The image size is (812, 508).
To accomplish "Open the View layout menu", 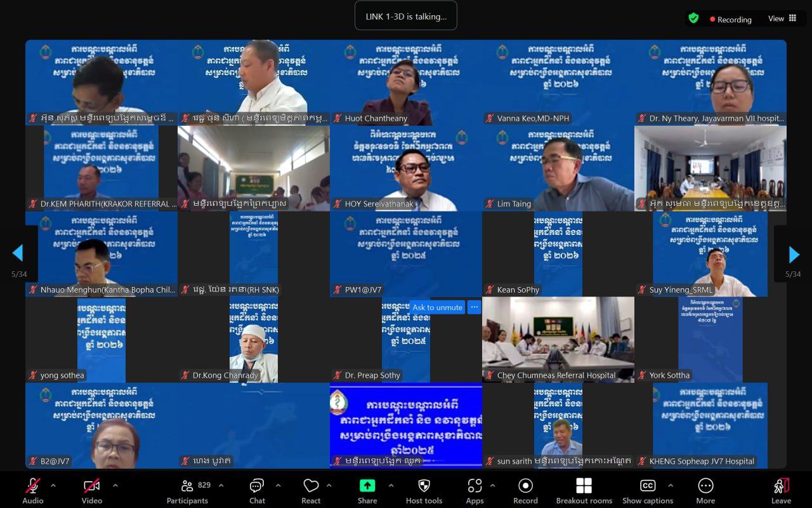I will (x=783, y=18).
